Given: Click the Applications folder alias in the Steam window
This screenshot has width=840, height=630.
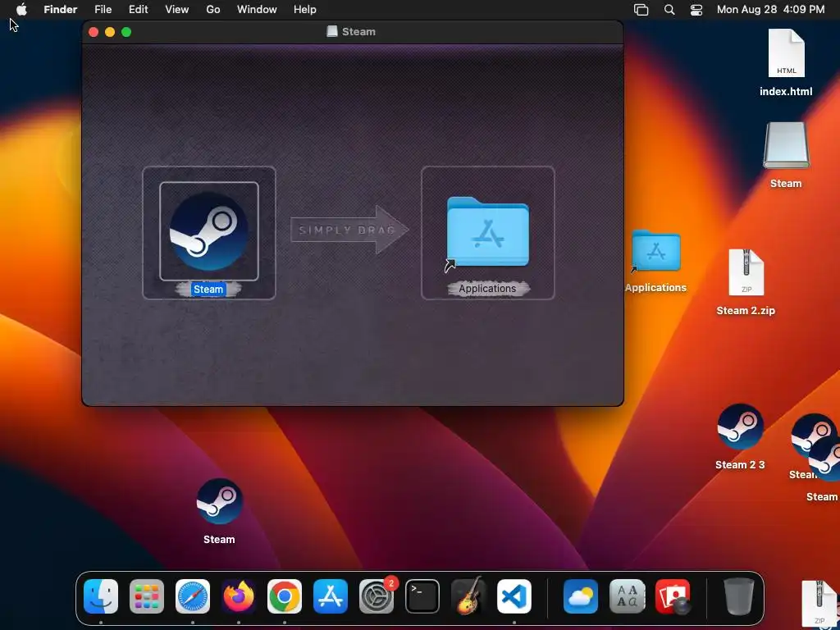Looking at the screenshot, I should (487, 232).
